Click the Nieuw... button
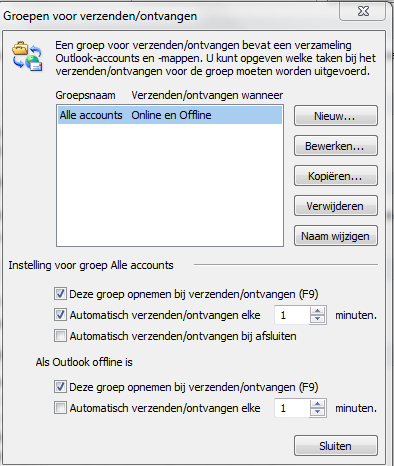This screenshot has height=466, width=394. coord(336,116)
